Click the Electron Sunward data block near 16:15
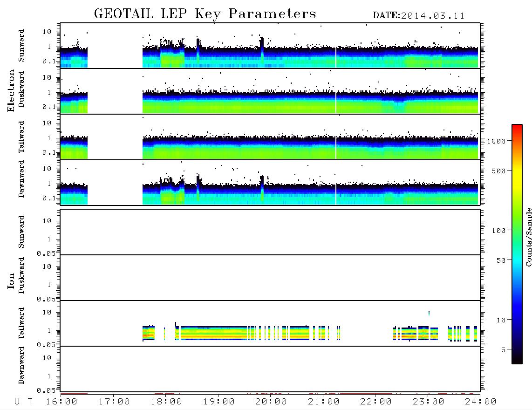 pos(74,57)
